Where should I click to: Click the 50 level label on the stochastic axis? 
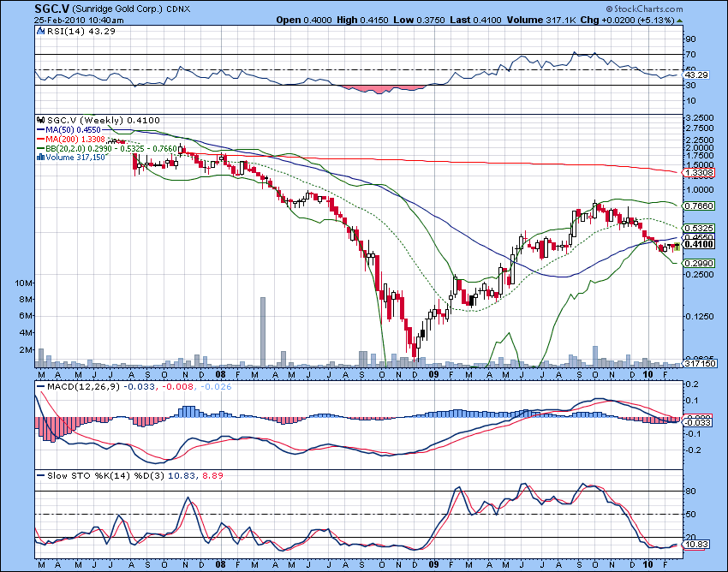690,514
